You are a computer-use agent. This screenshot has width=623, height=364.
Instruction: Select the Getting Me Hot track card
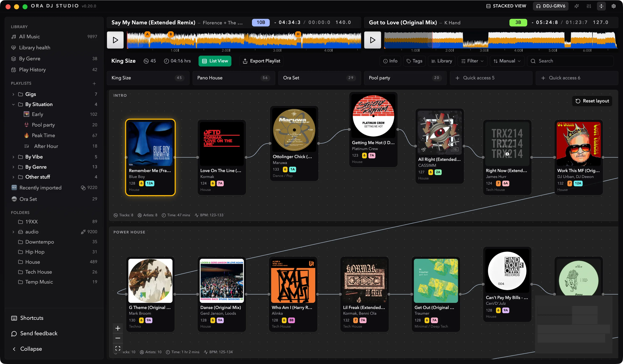click(373, 130)
